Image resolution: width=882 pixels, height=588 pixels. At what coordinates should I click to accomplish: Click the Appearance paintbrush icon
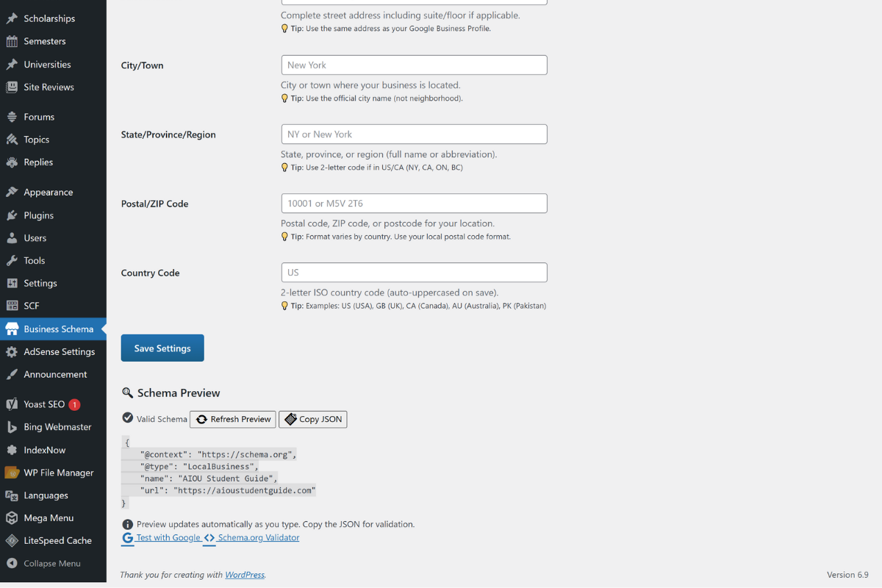[12, 193]
